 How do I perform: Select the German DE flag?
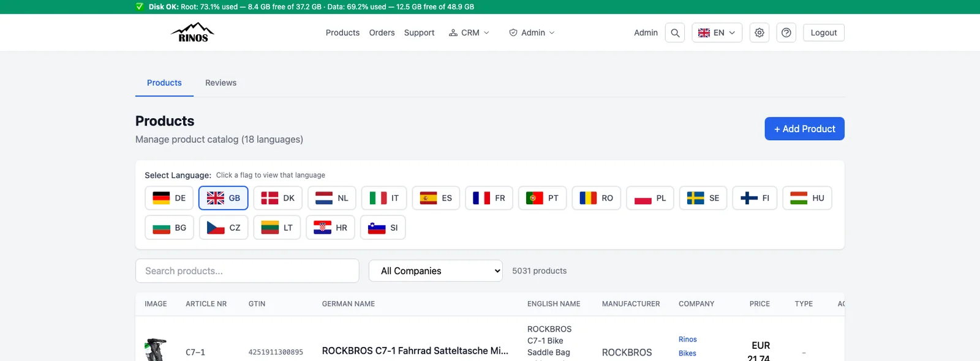click(170, 198)
